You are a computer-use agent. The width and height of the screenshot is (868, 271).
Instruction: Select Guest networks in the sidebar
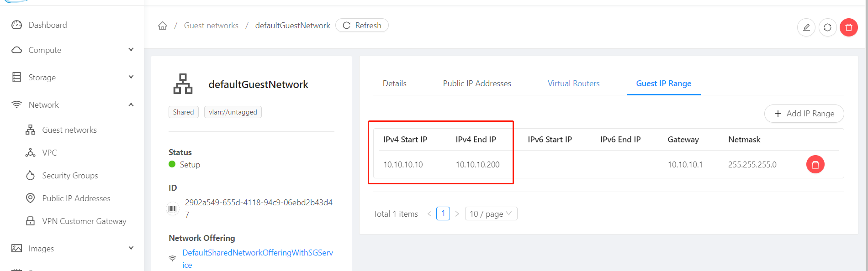click(69, 130)
